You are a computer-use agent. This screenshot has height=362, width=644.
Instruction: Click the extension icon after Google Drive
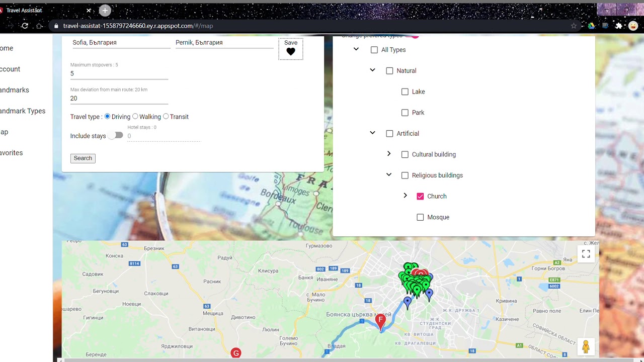(x=605, y=26)
